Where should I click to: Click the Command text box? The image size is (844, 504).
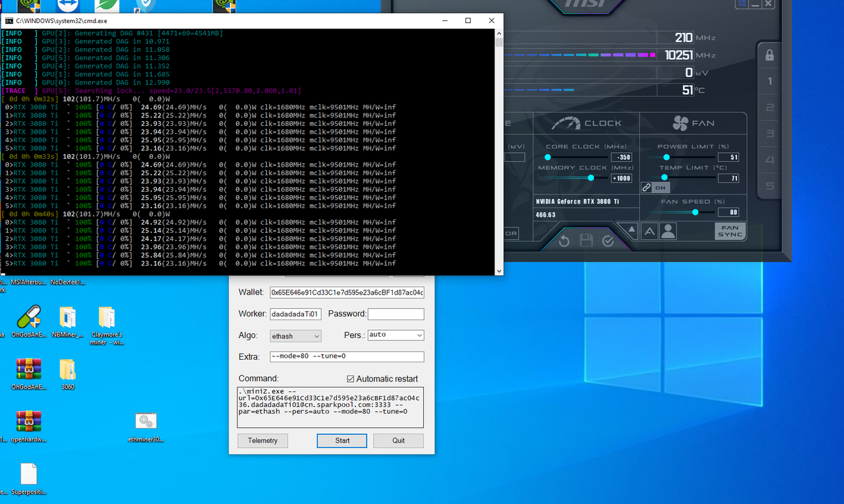330,407
